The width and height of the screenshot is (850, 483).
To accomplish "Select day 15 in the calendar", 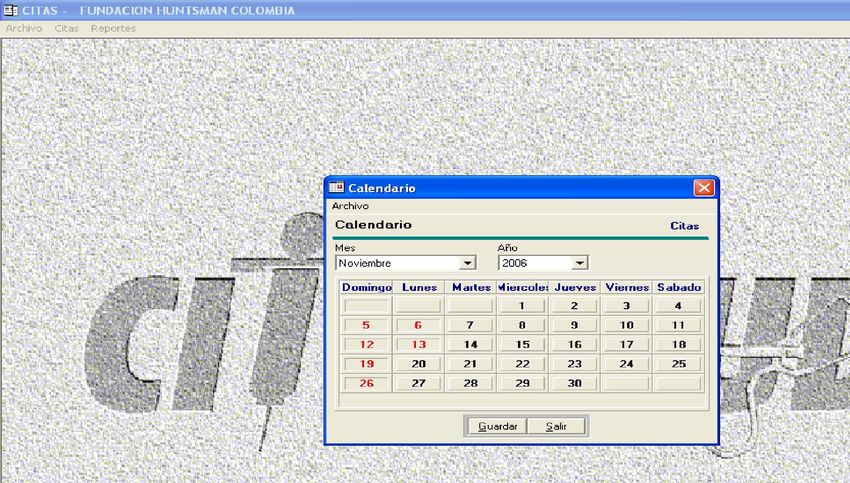I will point(522,345).
